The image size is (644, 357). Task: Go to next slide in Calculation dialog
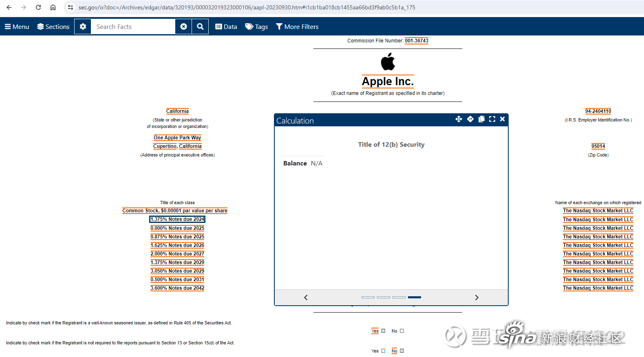[477, 297]
